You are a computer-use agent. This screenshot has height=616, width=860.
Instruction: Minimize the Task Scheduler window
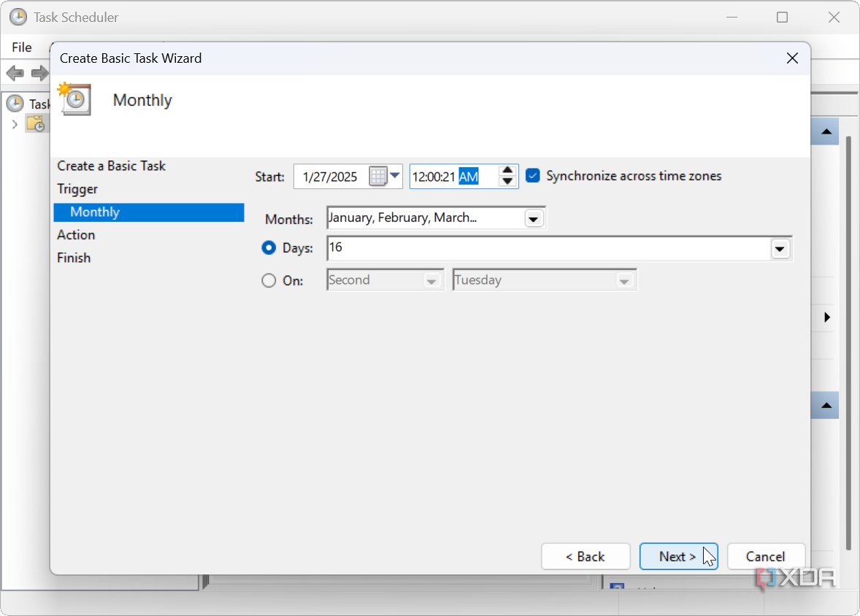(731, 17)
